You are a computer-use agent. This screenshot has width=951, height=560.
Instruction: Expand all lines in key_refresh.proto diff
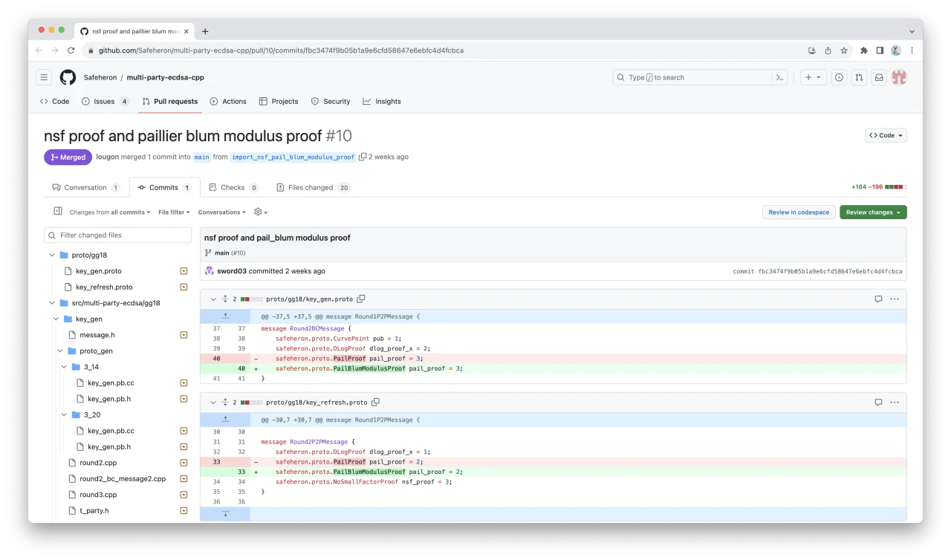(x=225, y=403)
